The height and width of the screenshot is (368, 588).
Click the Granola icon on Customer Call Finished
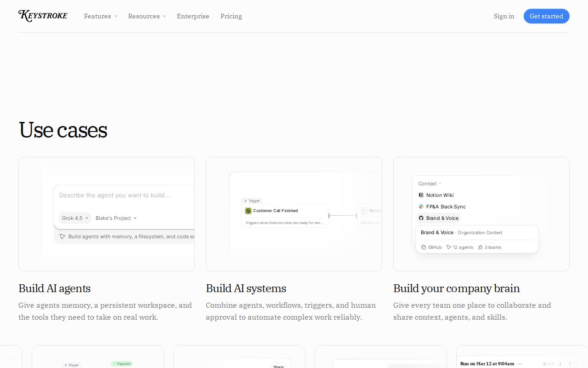click(x=248, y=211)
